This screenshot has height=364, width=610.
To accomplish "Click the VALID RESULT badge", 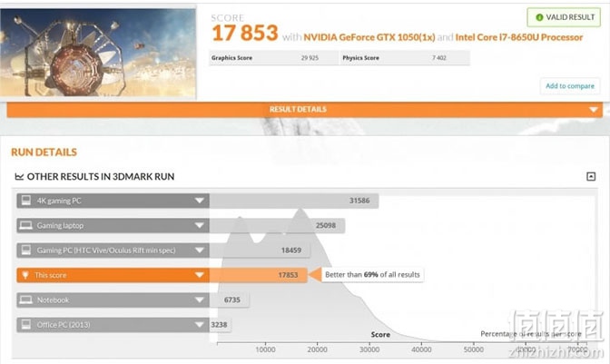I will click(x=564, y=17).
